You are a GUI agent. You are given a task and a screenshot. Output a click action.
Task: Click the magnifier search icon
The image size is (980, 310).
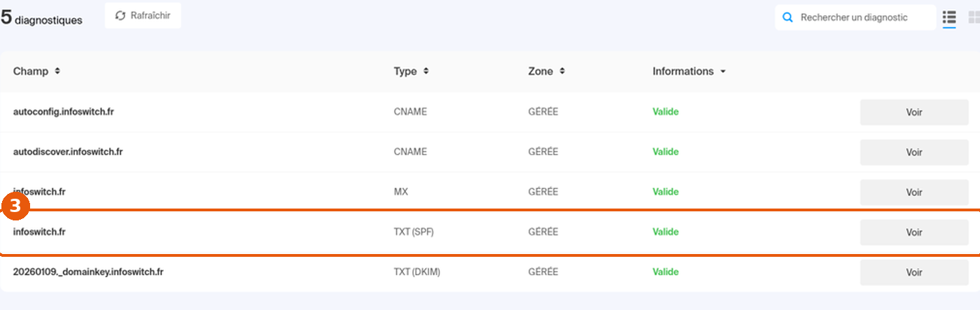[787, 17]
